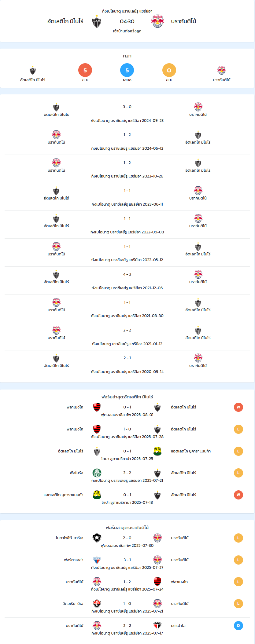
Task: Click the yellow L badge for Palmeiras match
Action: click(238, 473)
